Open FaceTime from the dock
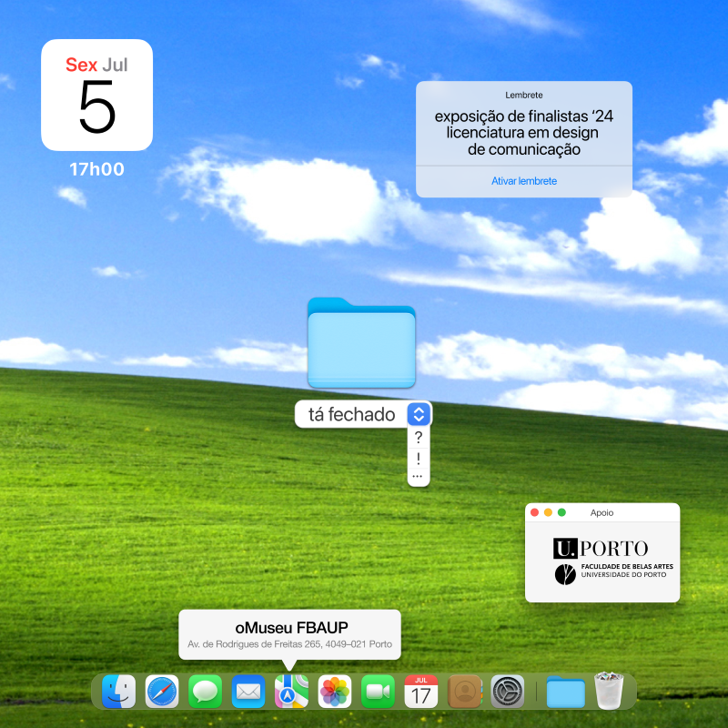Image resolution: width=728 pixels, height=728 pixels. pyautogui.click(x=378, y=692)
